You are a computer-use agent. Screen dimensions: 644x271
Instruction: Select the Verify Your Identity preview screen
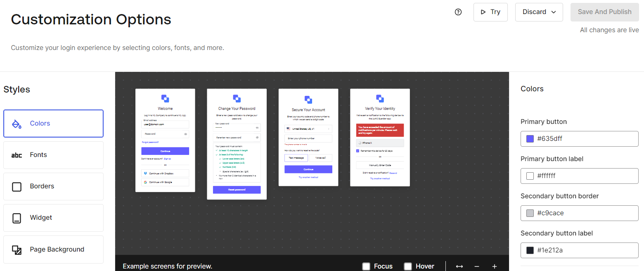tap(380, 138)
